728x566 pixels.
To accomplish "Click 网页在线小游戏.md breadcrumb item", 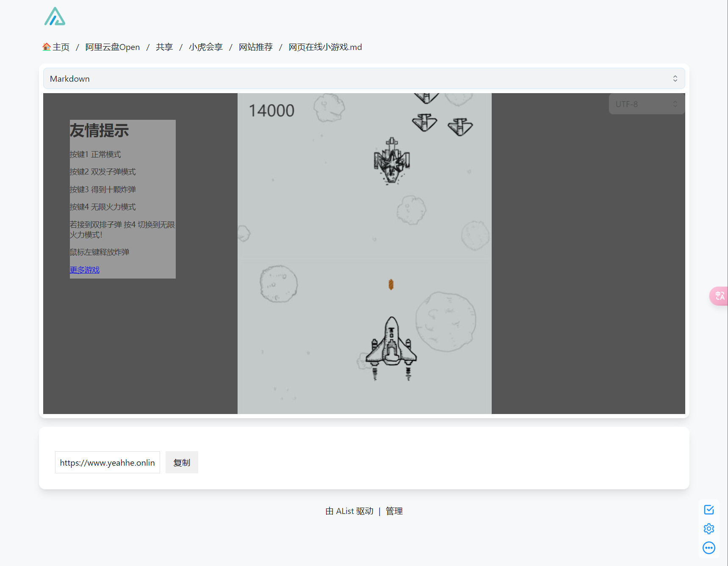I will (325, 47).
